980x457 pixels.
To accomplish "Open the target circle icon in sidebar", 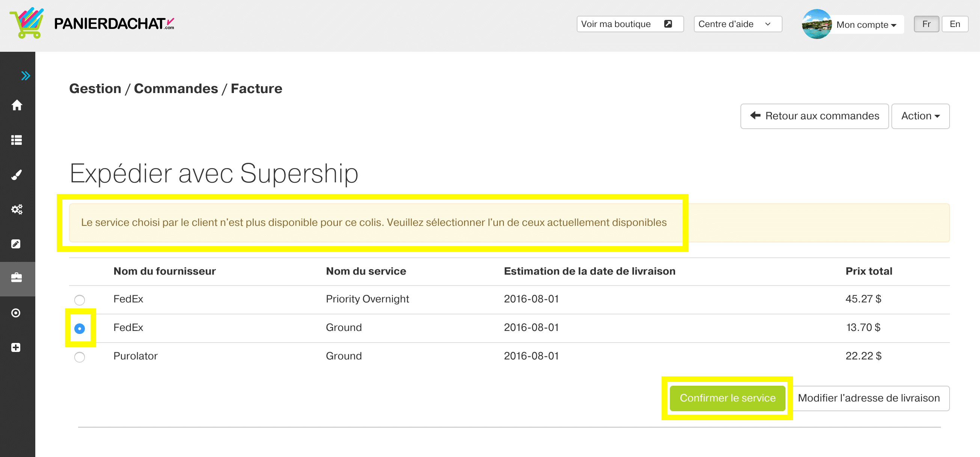I will (x=17, y=313).
